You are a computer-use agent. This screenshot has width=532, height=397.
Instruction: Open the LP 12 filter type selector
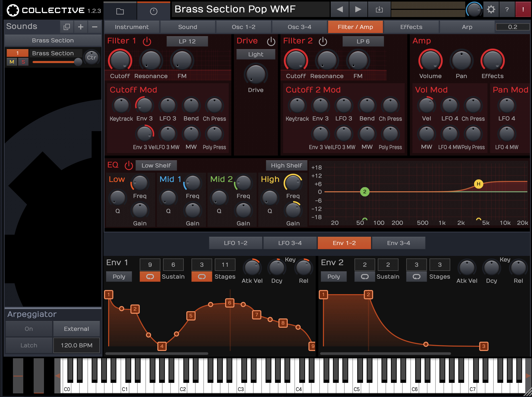(x=187, y=41)
